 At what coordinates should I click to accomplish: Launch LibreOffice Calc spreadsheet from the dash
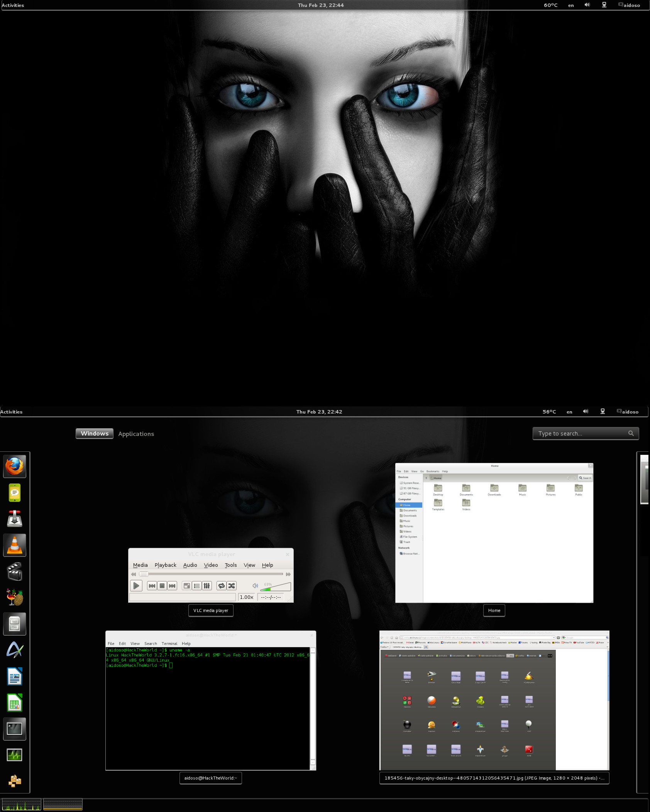[x=15, y=702]
